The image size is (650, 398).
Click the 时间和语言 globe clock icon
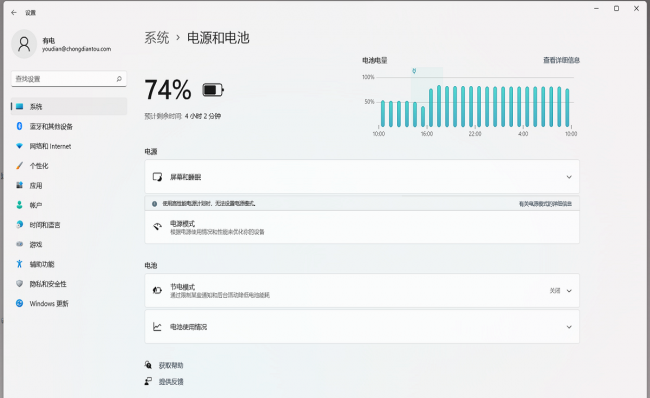pos(19,224)
